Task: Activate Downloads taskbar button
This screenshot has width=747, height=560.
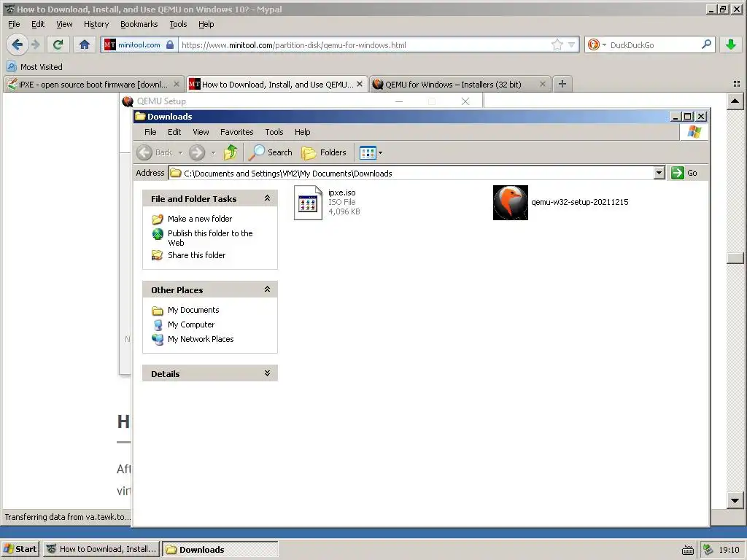Action: [x=220, y=549]
